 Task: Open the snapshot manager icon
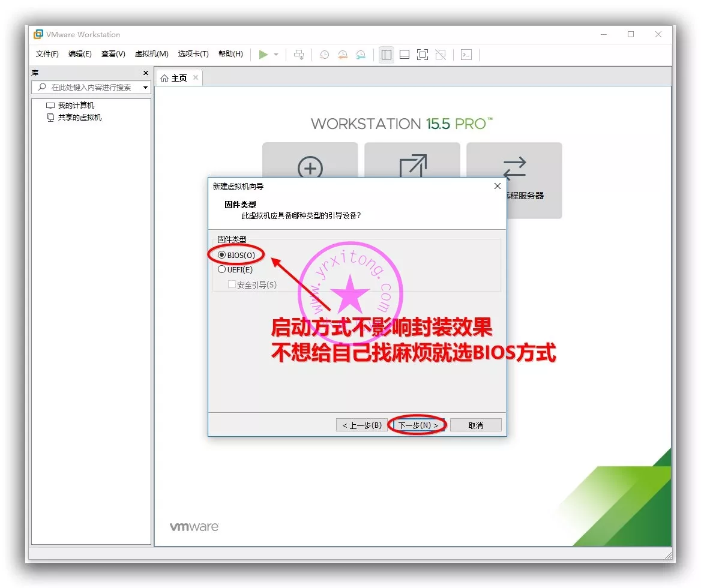pyautogui.click(x=361, y=55)
